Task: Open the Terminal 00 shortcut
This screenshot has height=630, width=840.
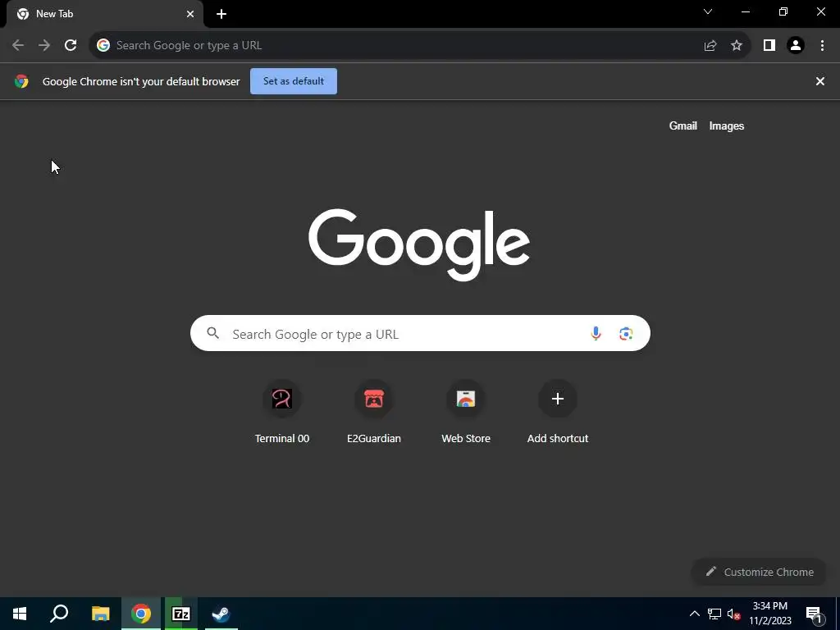Action: coord(282,413)
